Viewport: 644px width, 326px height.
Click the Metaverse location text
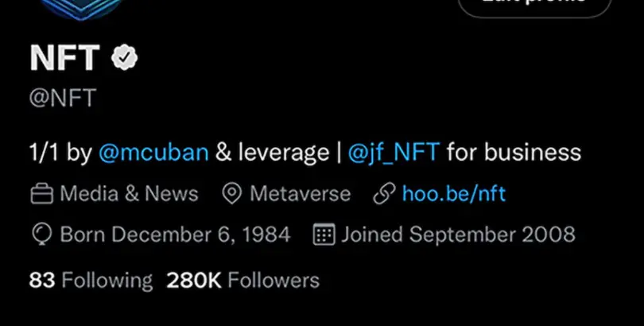coord(301,193)
